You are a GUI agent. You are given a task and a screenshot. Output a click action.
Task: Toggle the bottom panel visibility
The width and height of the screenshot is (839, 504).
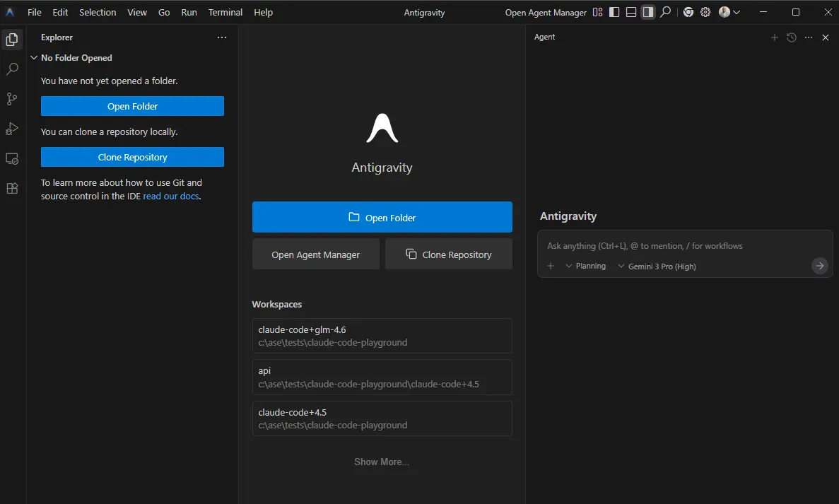click(631, 12)
